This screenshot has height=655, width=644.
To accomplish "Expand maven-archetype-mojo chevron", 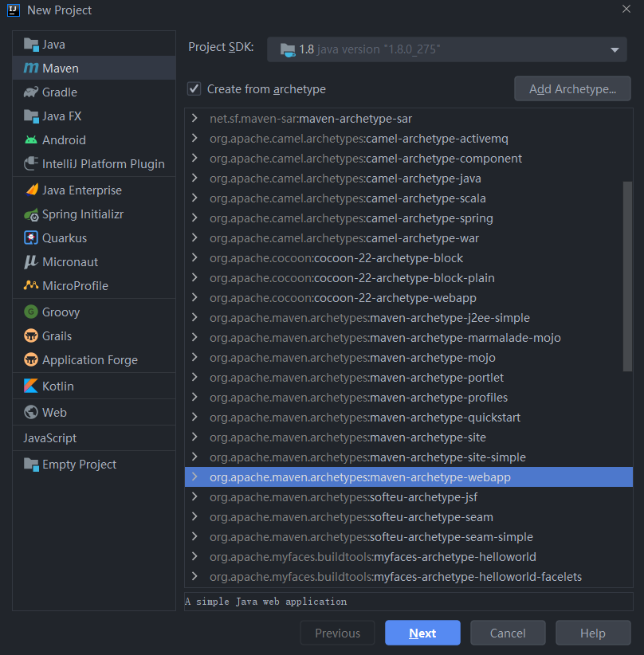I will click(x=194, y=357).
